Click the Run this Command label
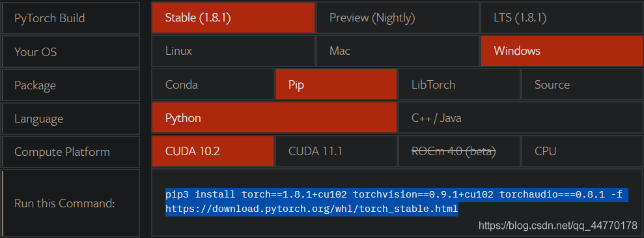This screenshot has width=644, height=238. coord(70,203)
